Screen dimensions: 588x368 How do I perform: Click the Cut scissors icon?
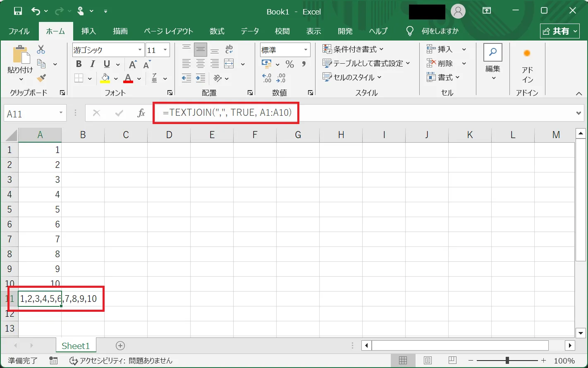tap(41, 50)
